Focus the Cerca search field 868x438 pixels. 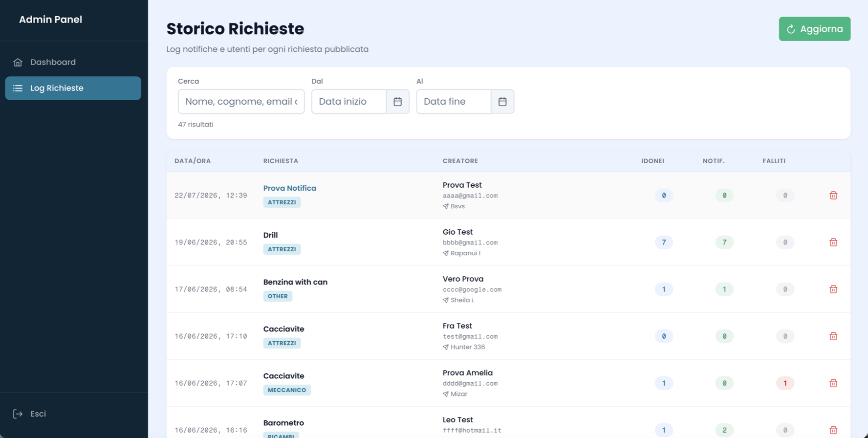241,102
